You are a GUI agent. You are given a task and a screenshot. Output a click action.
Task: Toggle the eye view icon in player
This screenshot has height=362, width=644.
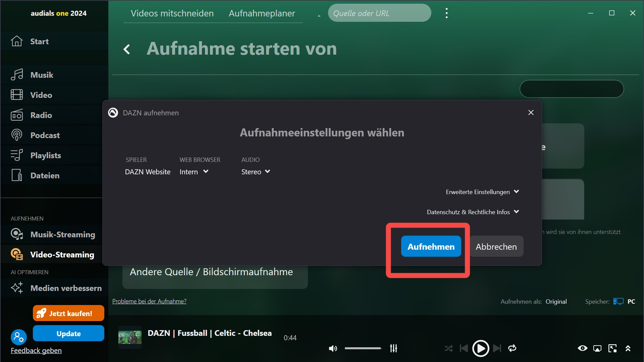tap(583, 349)
